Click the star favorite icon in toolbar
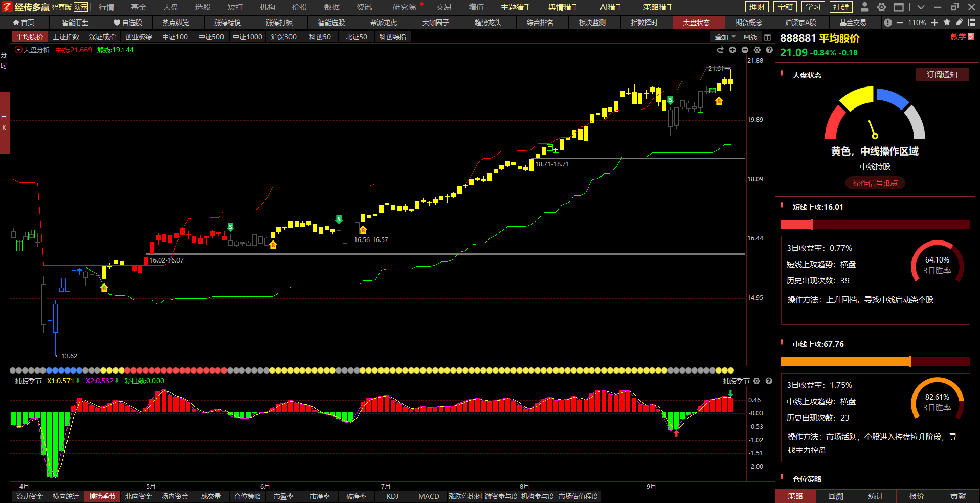Screen dimensions: 980x503 [947, 23]
